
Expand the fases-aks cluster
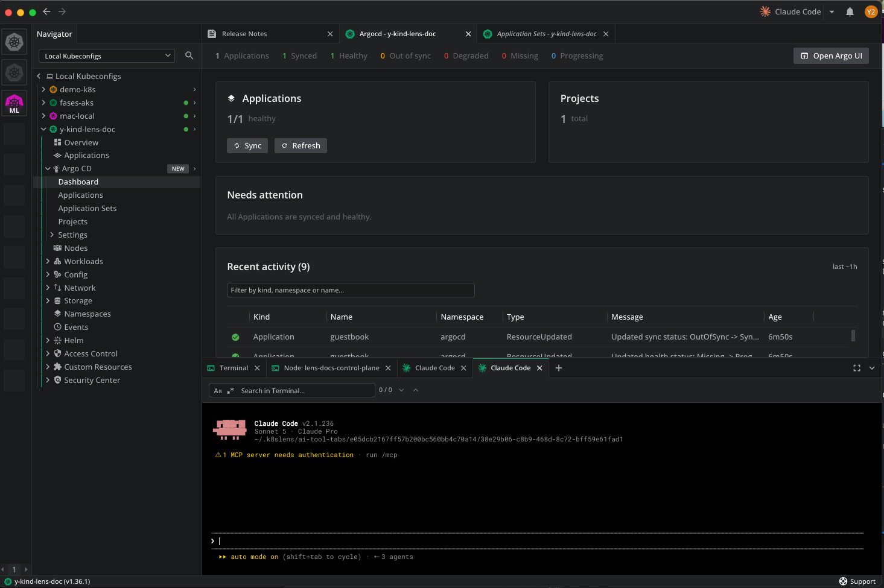[x=43, y=103]
